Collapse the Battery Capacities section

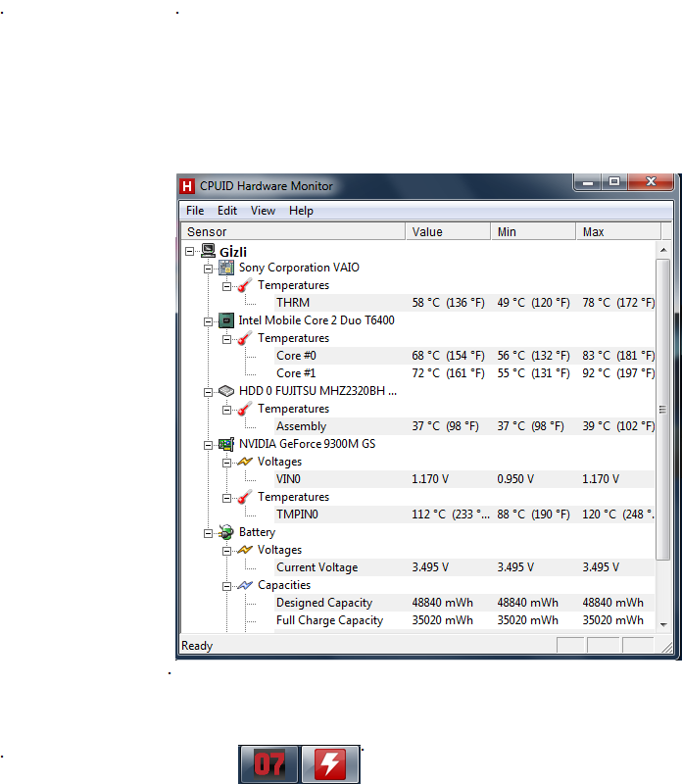[x=226, y=585]
